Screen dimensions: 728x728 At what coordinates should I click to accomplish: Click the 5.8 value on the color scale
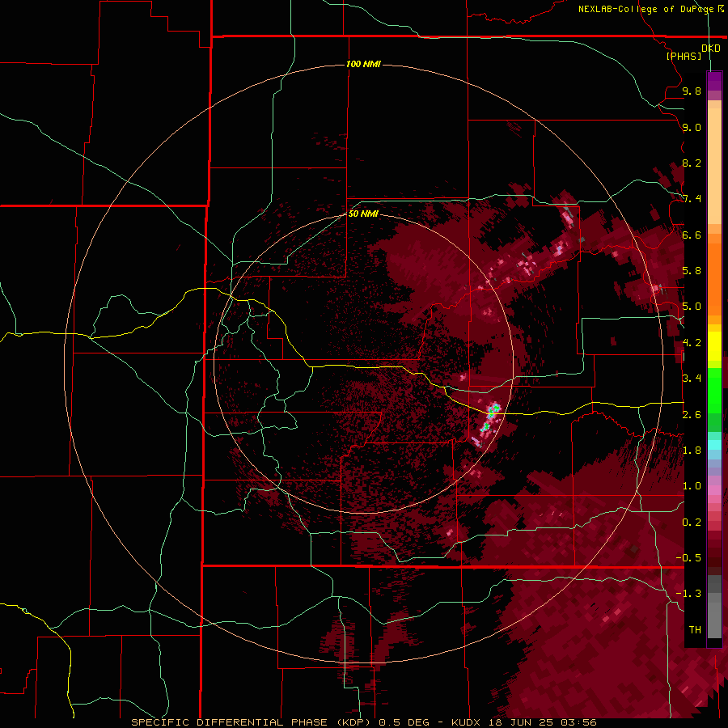click(692, 271)
